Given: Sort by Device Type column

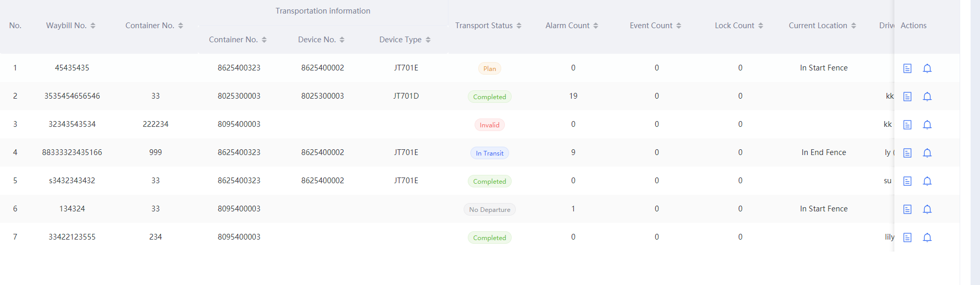Looking at the screenshot, I should coord(428,40).
